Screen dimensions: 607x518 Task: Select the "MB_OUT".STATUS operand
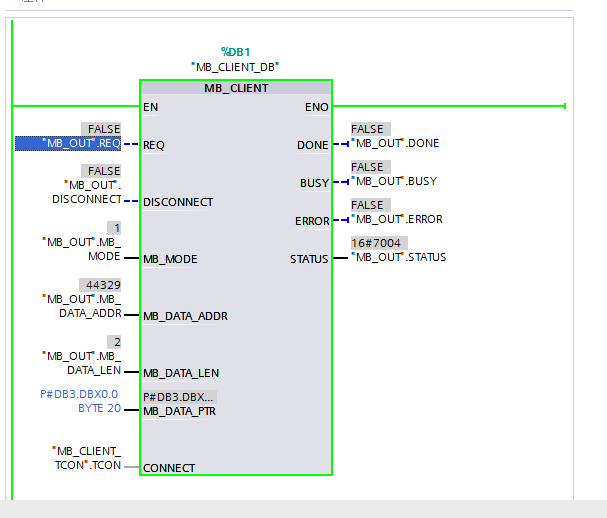pos(399,257)
